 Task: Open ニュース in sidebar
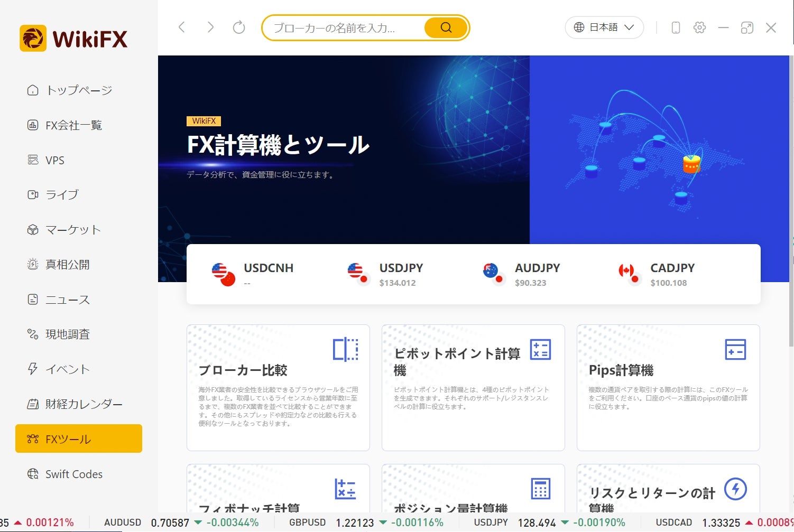click(79, 300)
